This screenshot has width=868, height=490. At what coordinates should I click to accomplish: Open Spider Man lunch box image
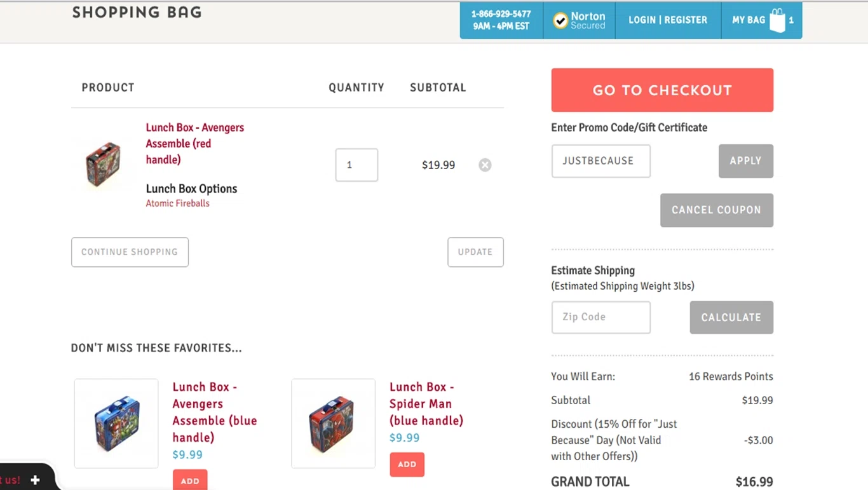[x=333, y=423]
